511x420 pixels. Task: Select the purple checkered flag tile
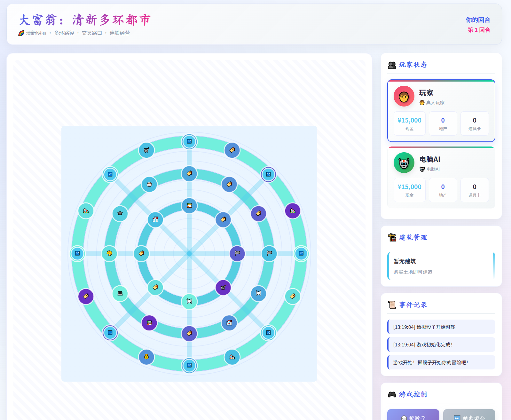click(237, 253)
